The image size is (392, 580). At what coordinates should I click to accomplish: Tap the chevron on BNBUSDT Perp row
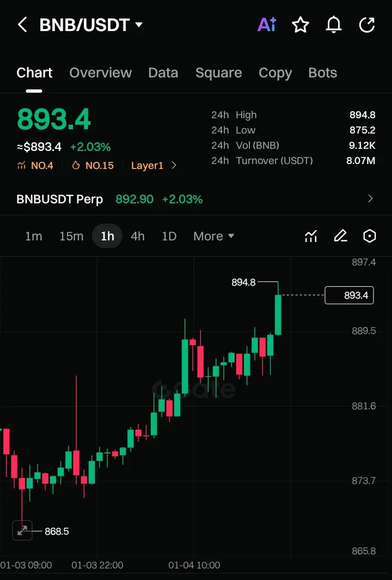[370, 199]
